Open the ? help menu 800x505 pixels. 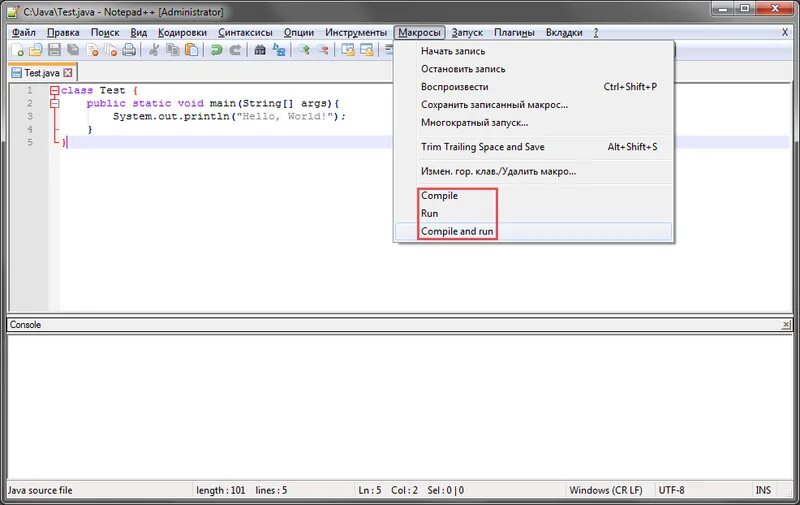click(x=595, y=33)
